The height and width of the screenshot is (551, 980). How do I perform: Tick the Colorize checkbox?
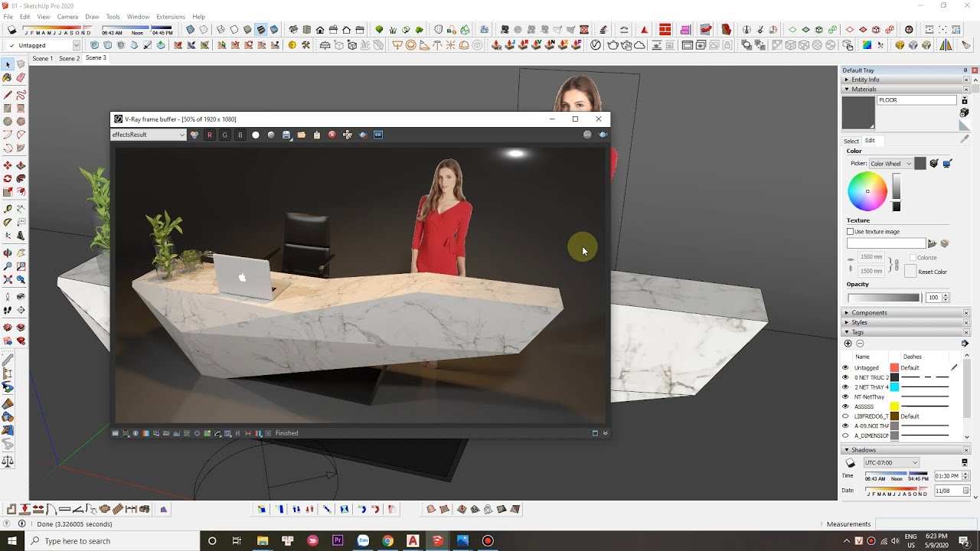tap(913, 258)
